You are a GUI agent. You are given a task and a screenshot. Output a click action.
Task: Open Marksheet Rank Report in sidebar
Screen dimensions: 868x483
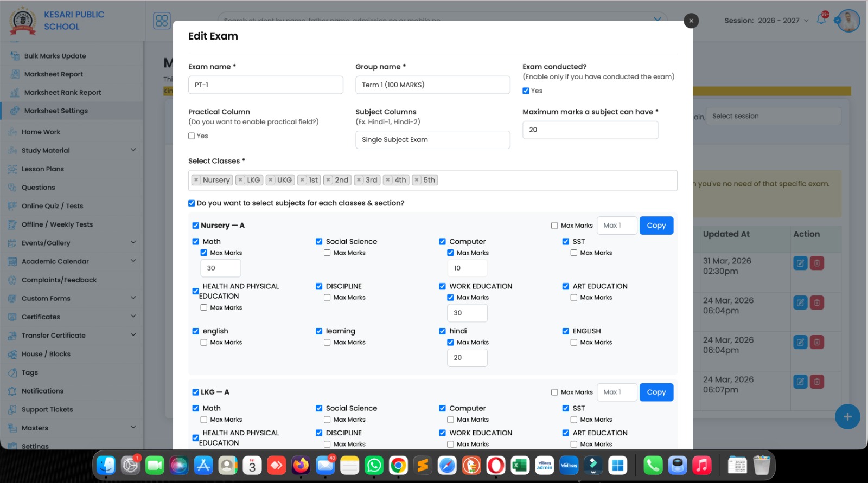point(62,93)
